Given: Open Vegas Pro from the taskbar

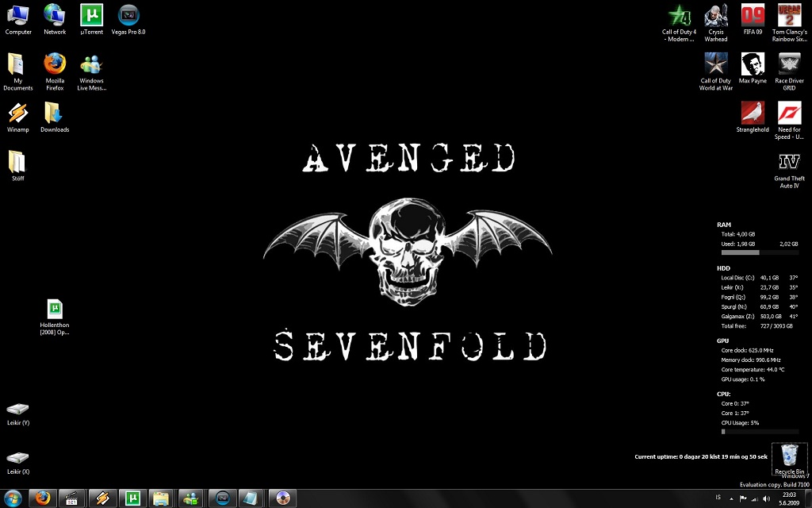Looking at the screenshot, I should pyautogui.click(x=222, y=498).
